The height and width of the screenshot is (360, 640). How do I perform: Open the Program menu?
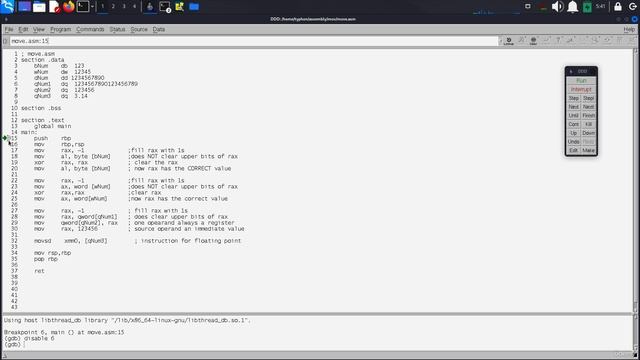click(x=60, y=29)
